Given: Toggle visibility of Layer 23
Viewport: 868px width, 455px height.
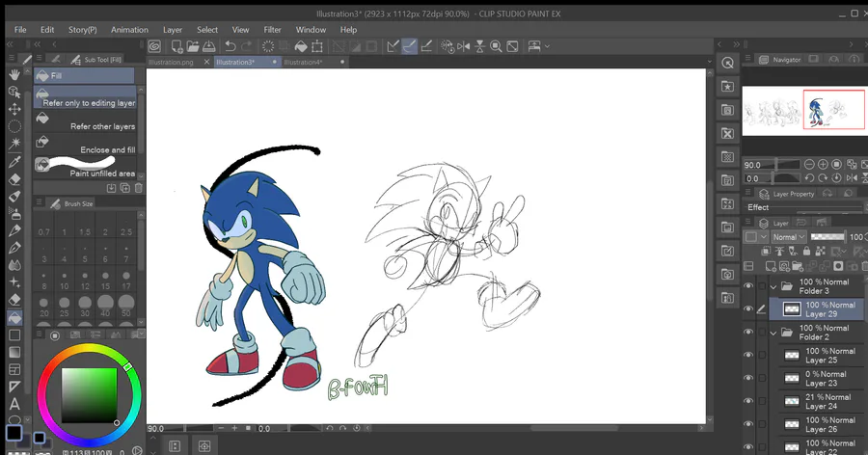Looking at the screenshot, I should click(x=748, y=378).
